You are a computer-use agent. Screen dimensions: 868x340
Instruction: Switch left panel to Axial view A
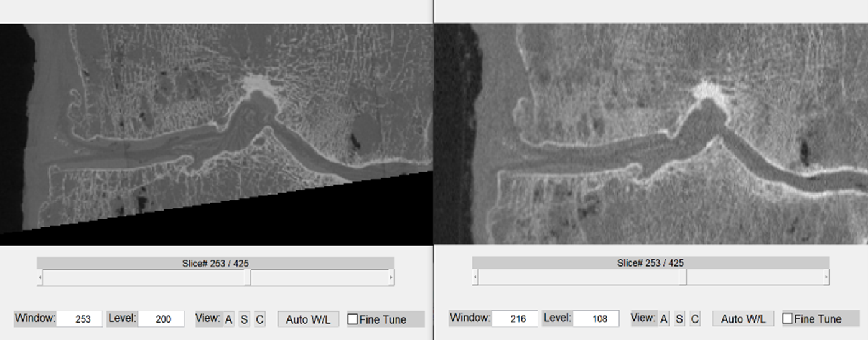point(228,319)
